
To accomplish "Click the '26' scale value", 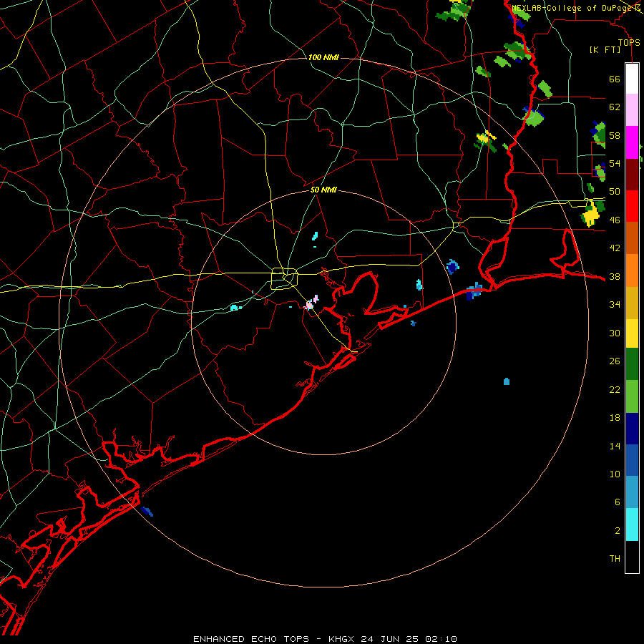I will (615, 361).
